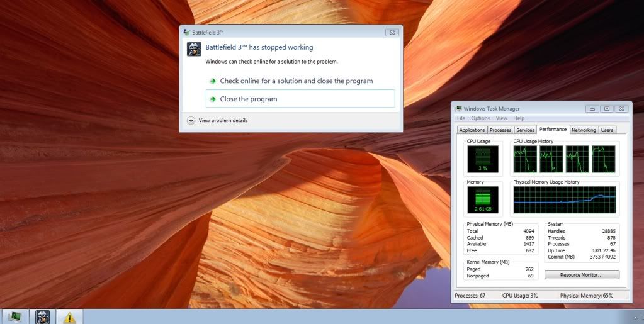
Task: Switch to the Networking tab
Action: pyautogui.click(x=584, y=130)
